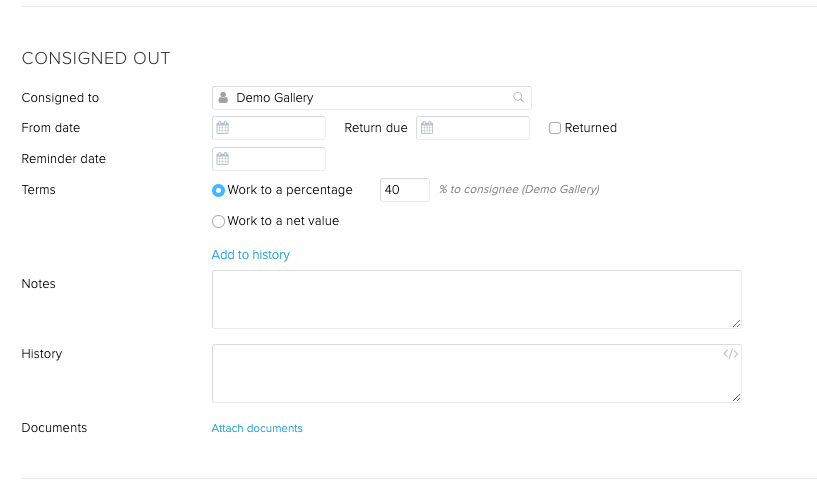Screen dimensions: 817x494
Task: Tick the Returned checkbox
Action: (555, 128)
